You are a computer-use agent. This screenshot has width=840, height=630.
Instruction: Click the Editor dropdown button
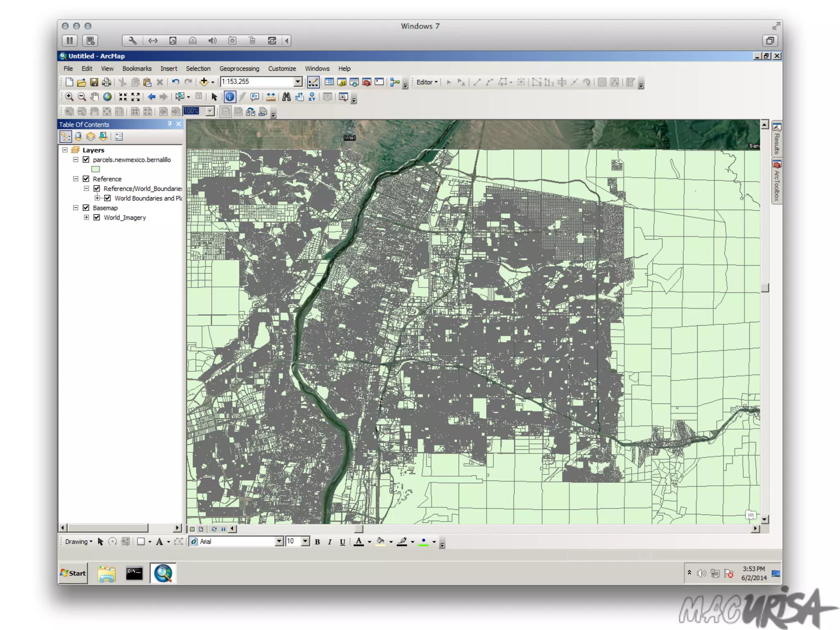(x=427, y=82)
